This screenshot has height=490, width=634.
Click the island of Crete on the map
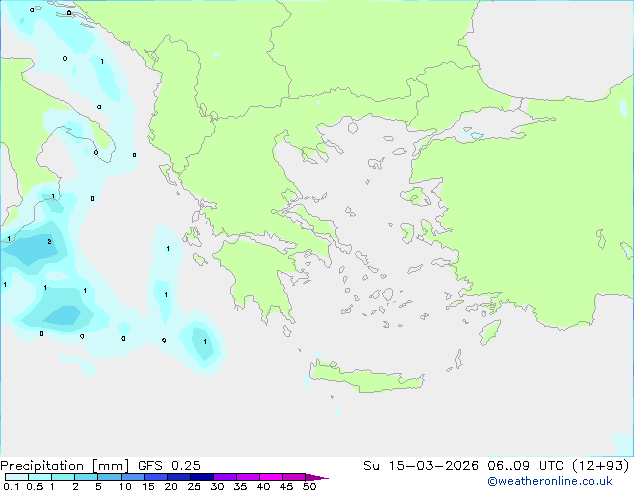366,378
